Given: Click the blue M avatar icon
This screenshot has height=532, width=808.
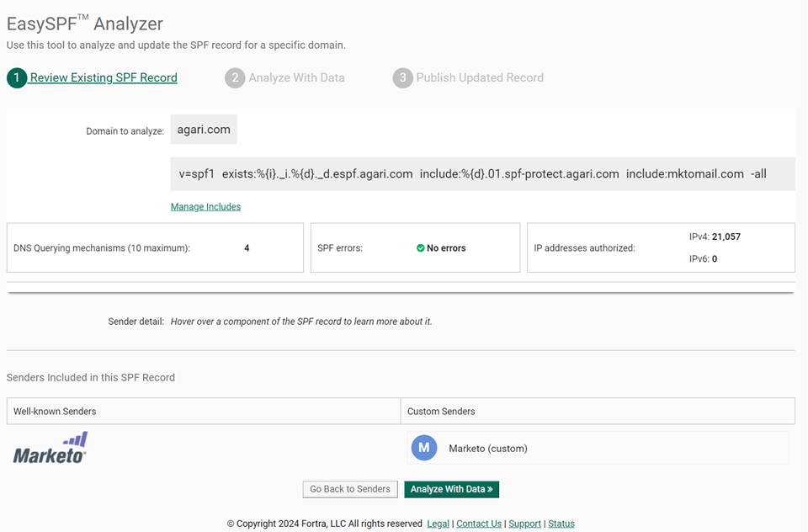Looking at the screenshot, I should coord(423,448).
